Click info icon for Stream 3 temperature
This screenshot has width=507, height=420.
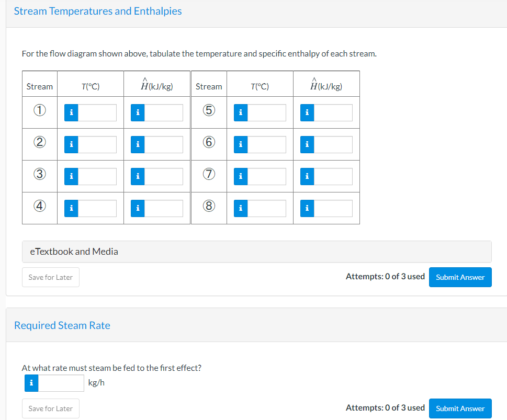pos(72,176)
